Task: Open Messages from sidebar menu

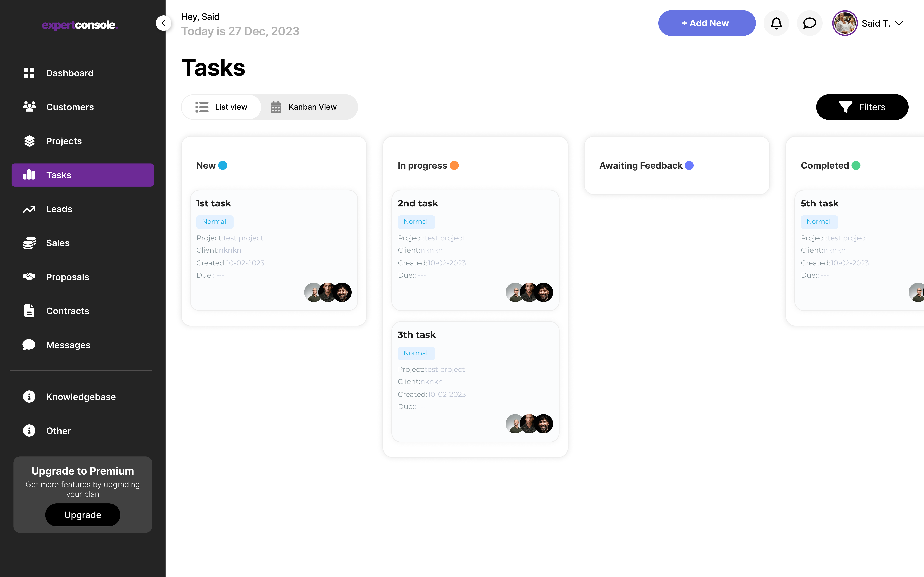Action: (68, 345)
